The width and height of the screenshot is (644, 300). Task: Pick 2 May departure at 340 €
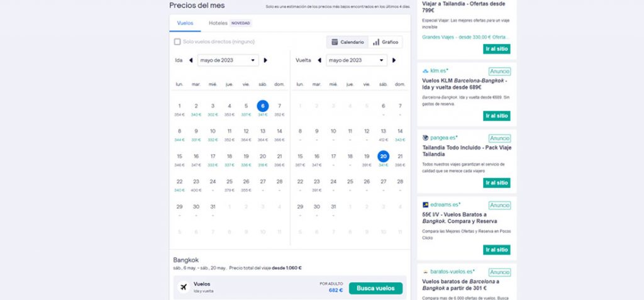196,109
